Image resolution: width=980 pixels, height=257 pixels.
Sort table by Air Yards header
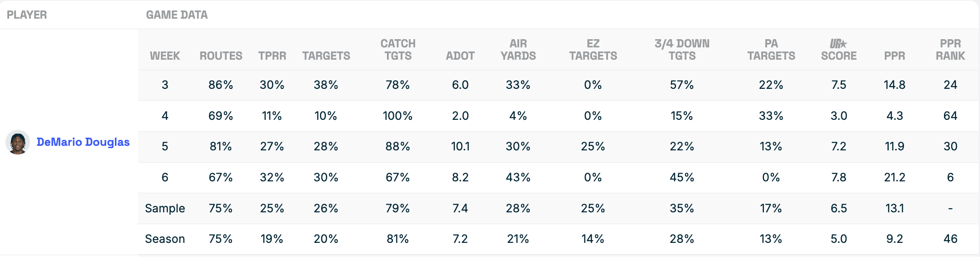pos(518,50)
